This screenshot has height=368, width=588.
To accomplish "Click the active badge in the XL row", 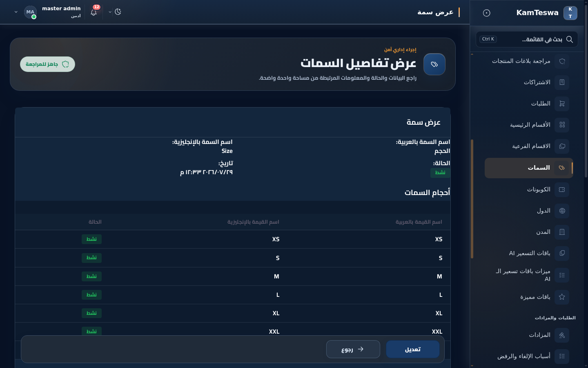I will [x=91, y=313].
